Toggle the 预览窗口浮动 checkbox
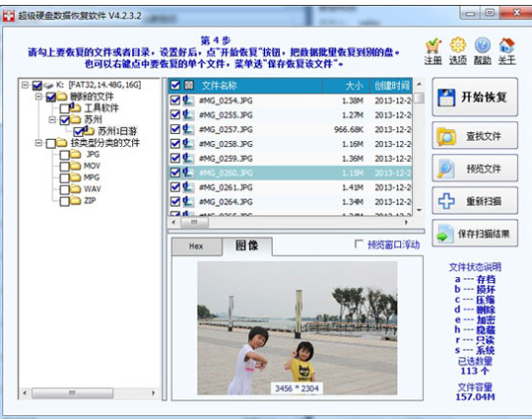This screenshot has height=419, width=532. [359, 244]
